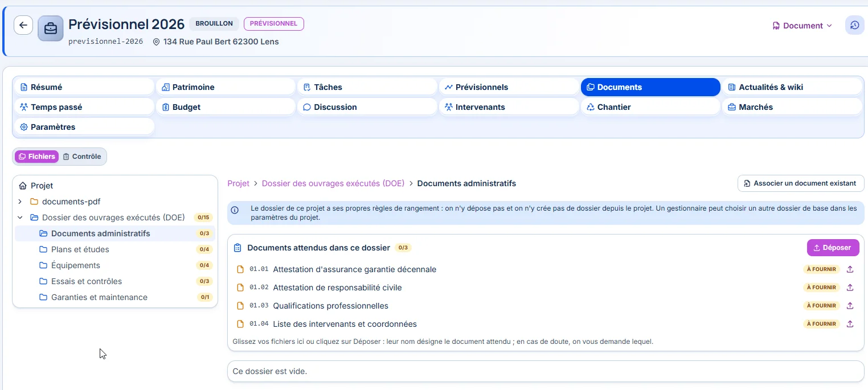The image size is (868, 390).
Task: Click Attestation de responsabilité civile text
Action: point(338,288)
